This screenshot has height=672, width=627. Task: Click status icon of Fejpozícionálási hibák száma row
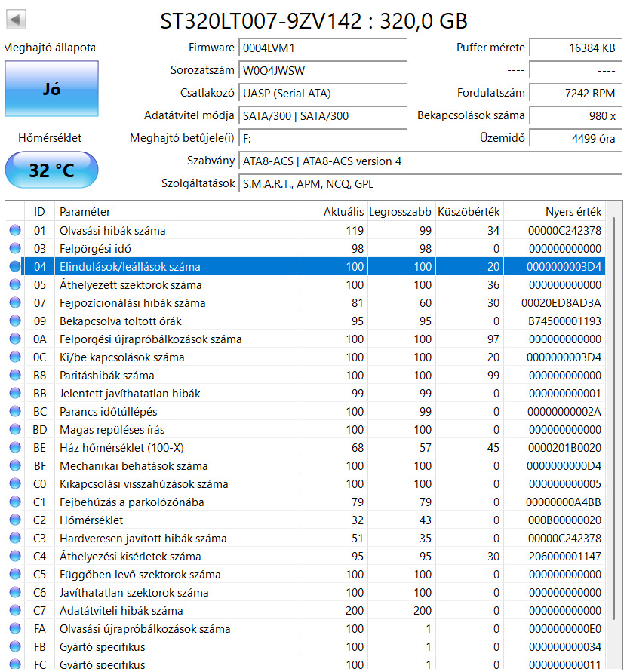tap(15, 302)
